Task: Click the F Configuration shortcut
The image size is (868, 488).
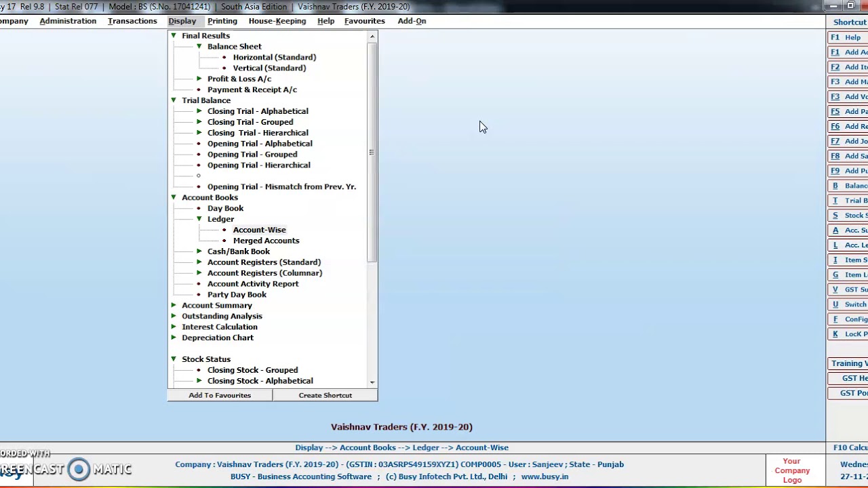Action: point(848,319)
